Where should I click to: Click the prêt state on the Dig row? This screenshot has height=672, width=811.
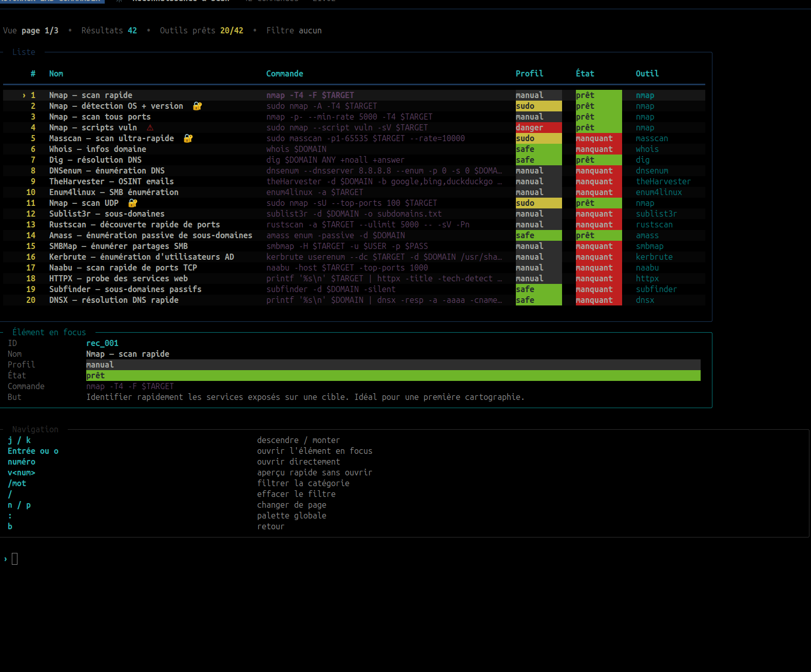tap(598, 160)
